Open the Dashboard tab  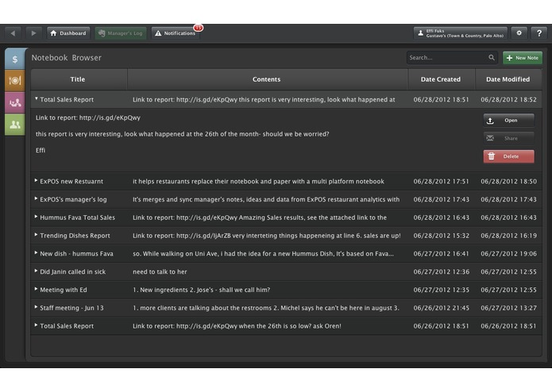coord(68,33)
